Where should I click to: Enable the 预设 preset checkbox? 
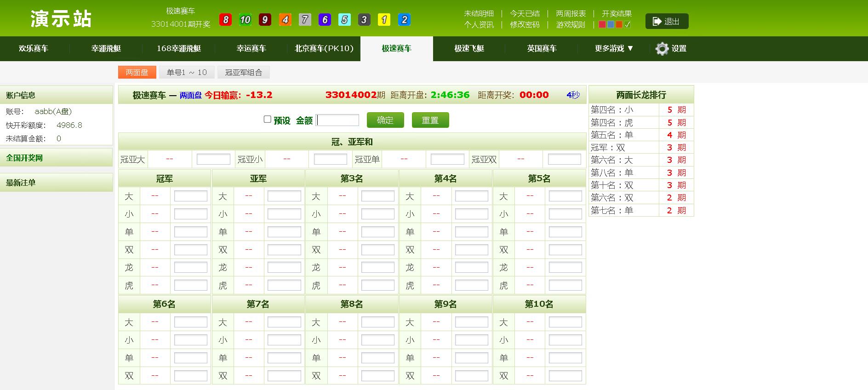pos(267,120)
